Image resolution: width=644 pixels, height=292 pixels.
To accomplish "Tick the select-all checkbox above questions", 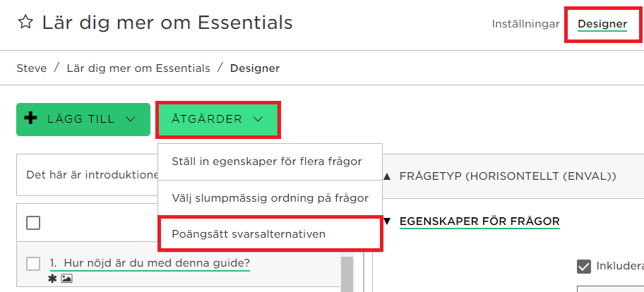I will pos(33,223).
